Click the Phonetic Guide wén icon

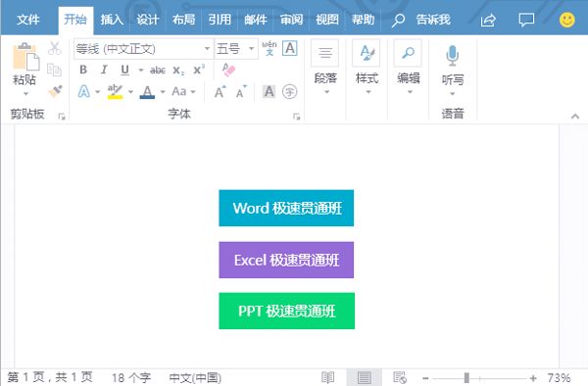269,48
